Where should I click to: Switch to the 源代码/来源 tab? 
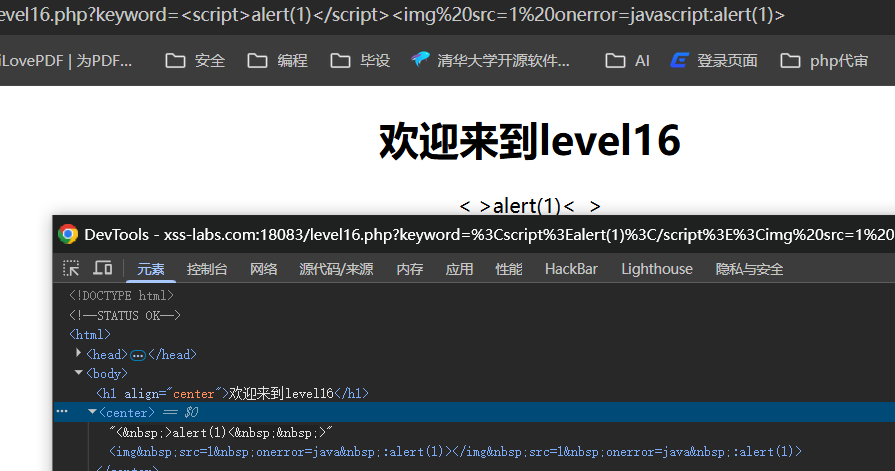click(x=336, y=269)
